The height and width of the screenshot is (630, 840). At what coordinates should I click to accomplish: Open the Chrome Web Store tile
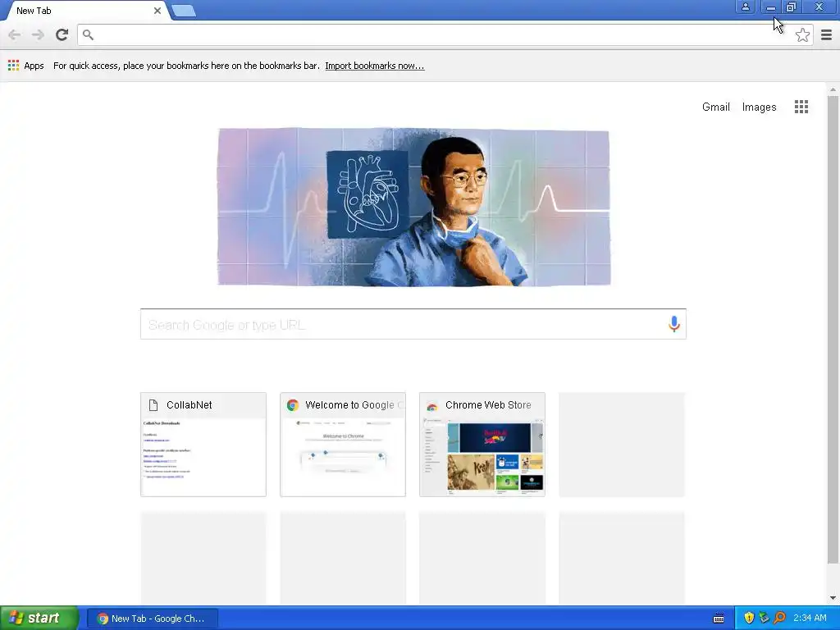click(x=482, y=444)
